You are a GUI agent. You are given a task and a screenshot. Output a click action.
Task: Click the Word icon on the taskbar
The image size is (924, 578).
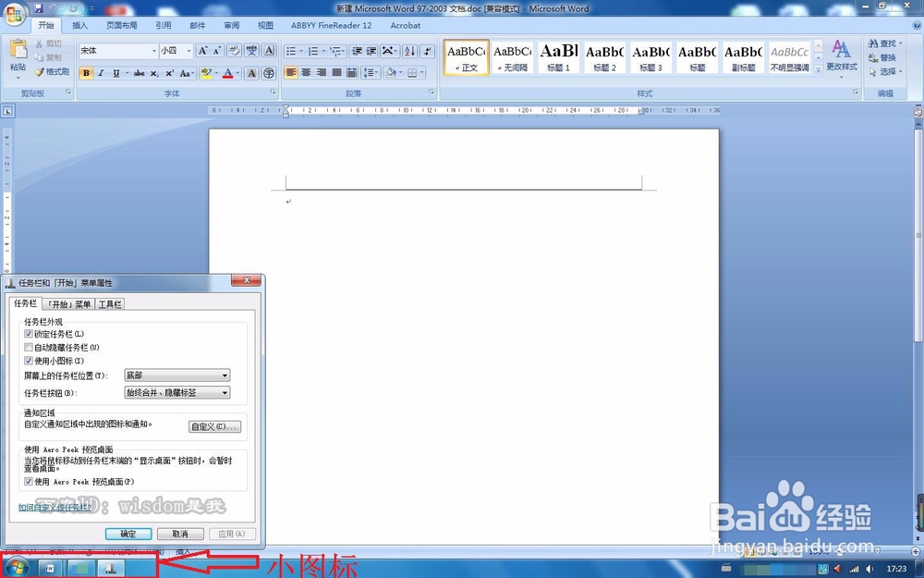click(50, 568)
